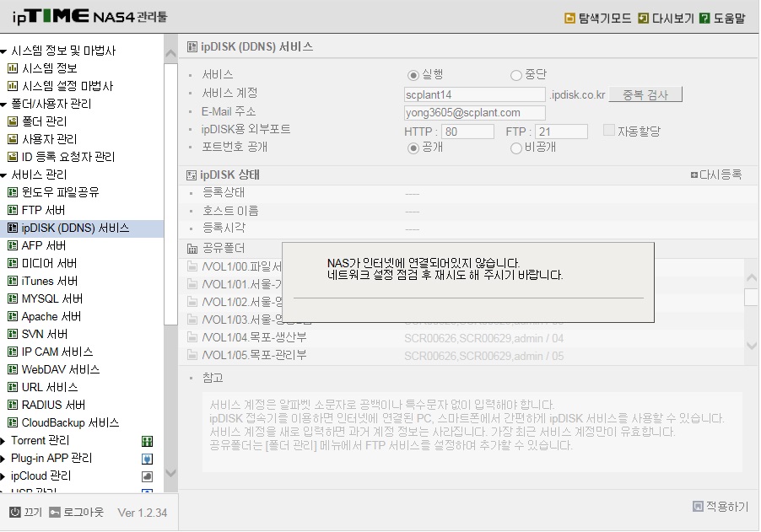Click the FTP 서버 icon
The height and width of the screenshot is (532, 761).
click(13, 211)
